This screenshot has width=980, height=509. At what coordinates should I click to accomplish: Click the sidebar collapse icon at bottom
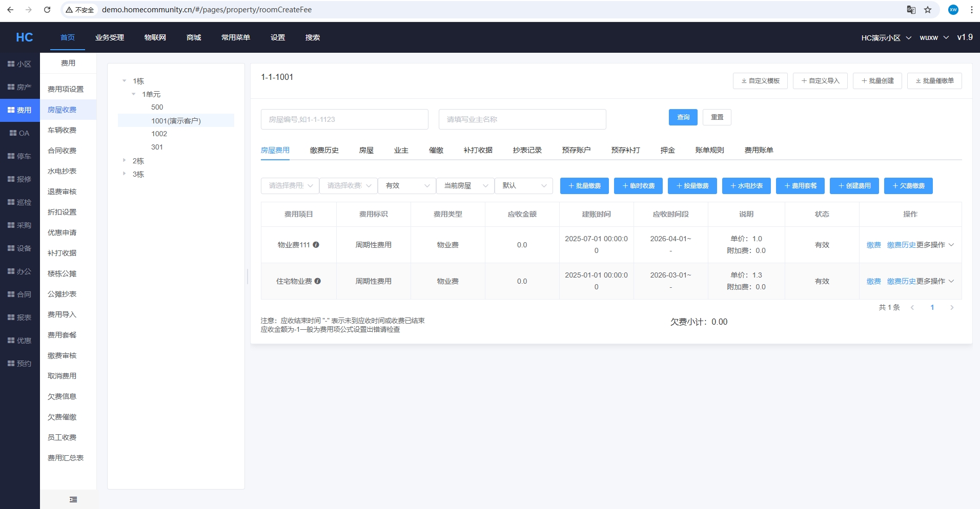(73, 499)
